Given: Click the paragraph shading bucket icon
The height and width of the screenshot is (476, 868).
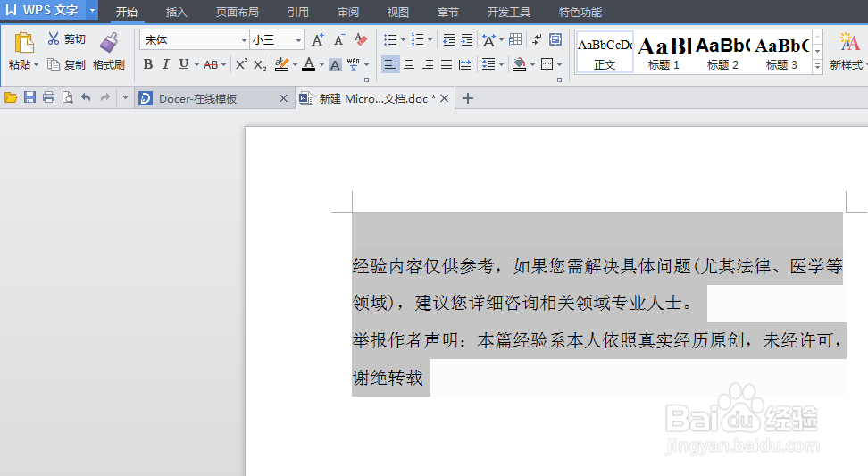Looking at the screenshot, I should pyautogui.click(x=519, y=64).
